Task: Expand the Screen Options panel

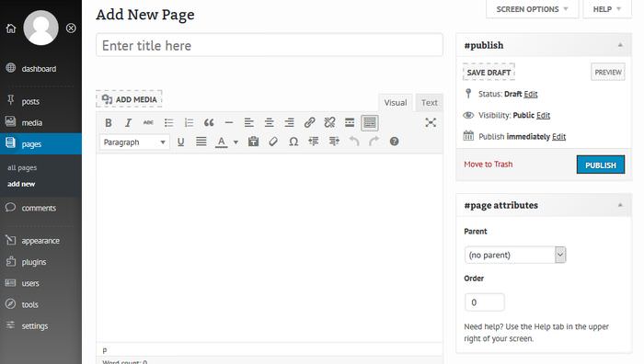Action: tap(532, 9)
